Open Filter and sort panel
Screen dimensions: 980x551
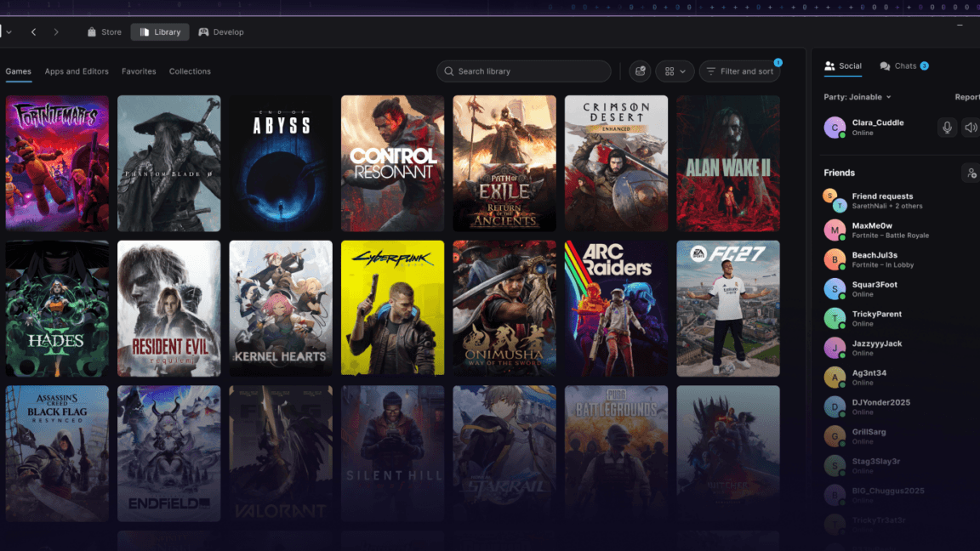pos(739,71)
